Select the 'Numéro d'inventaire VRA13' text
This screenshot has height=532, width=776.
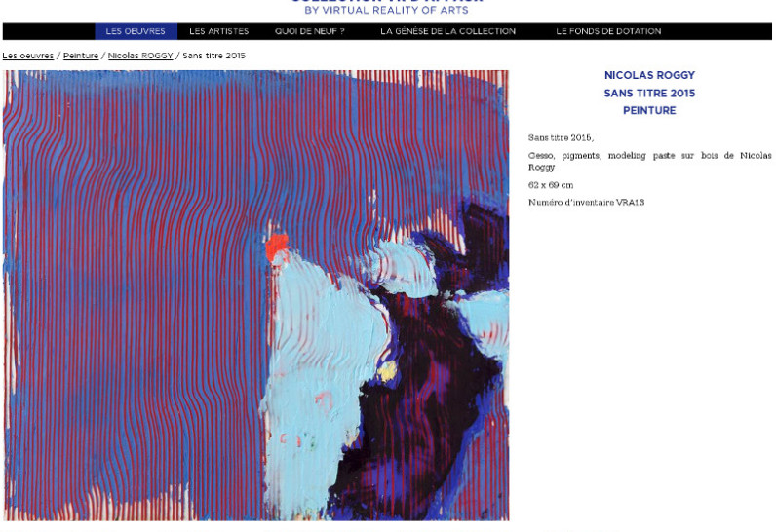point(587,202)
